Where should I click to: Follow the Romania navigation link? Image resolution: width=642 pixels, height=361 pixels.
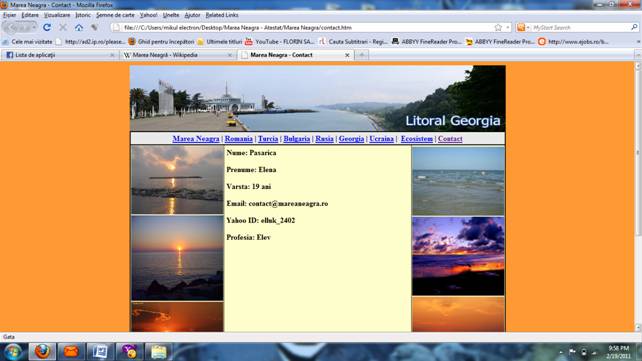pyautogui.click(x=238, y=139)
